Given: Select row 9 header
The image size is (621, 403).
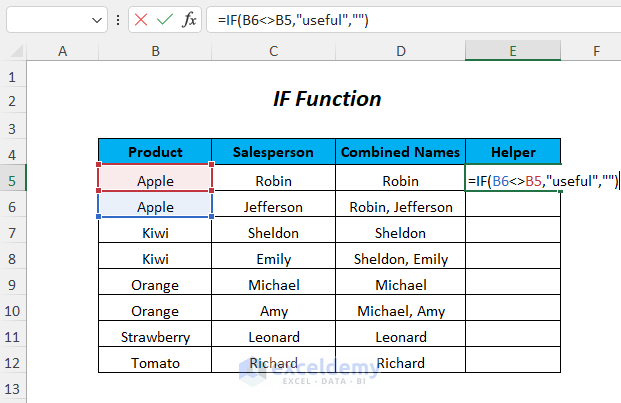Looking at the screenshot, I should (x=13, y=285).
